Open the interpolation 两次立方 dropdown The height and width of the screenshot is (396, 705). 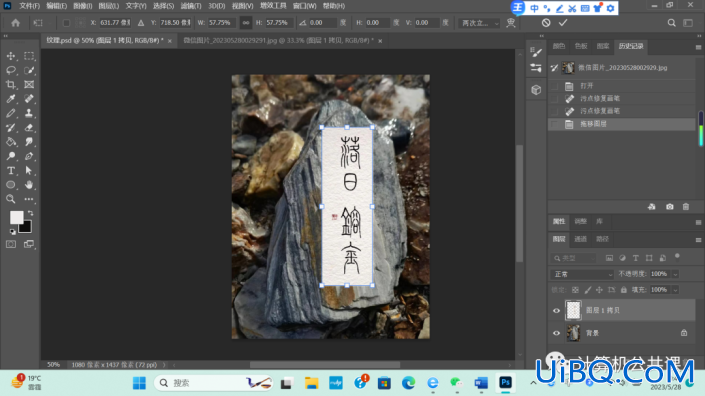(x=479, y=23)
